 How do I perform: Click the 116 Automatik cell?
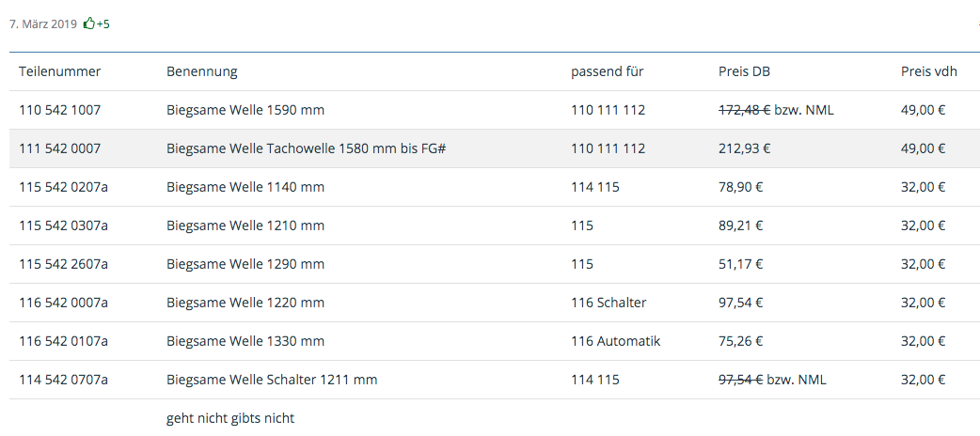coord(615,341)
